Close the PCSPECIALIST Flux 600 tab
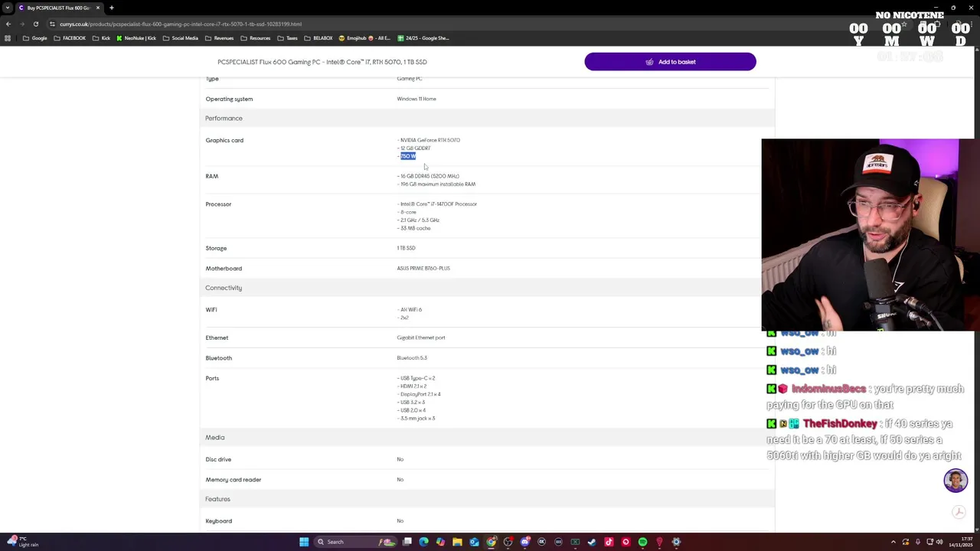 [97, 8]
